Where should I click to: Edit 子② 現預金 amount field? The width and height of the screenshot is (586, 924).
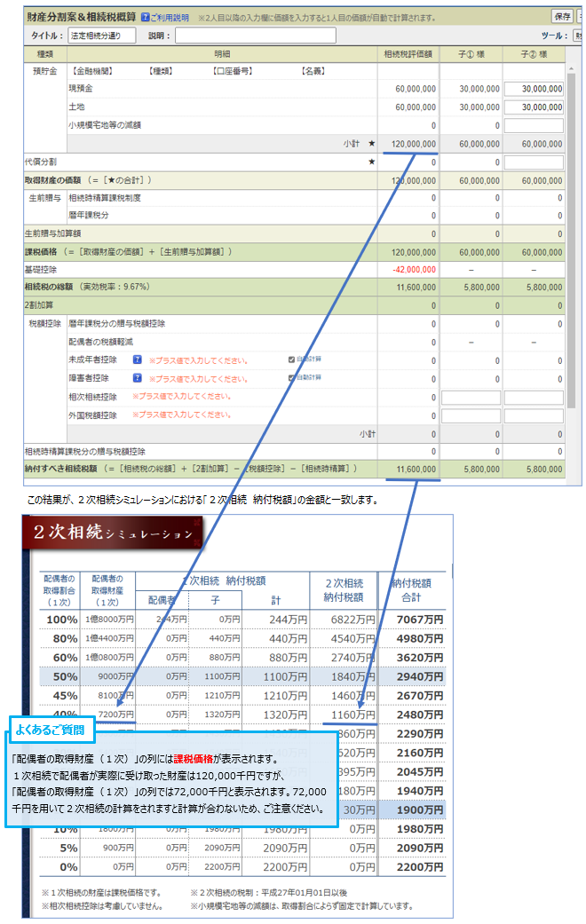[x=534, y=89]
